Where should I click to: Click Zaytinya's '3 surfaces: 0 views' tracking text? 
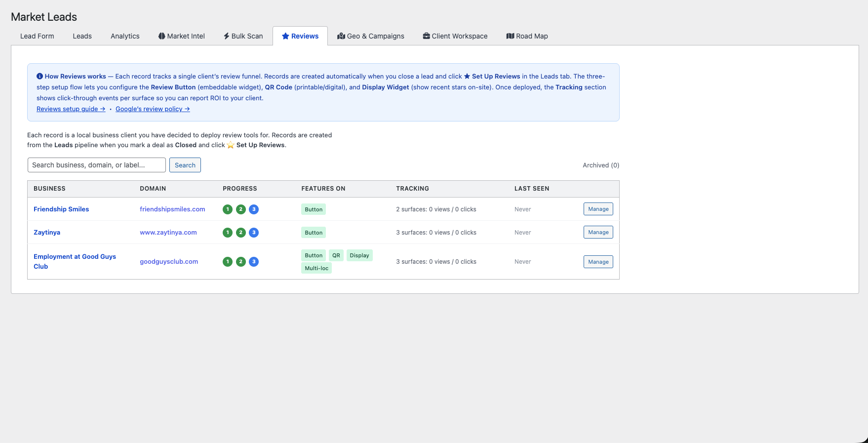(436, 233)
